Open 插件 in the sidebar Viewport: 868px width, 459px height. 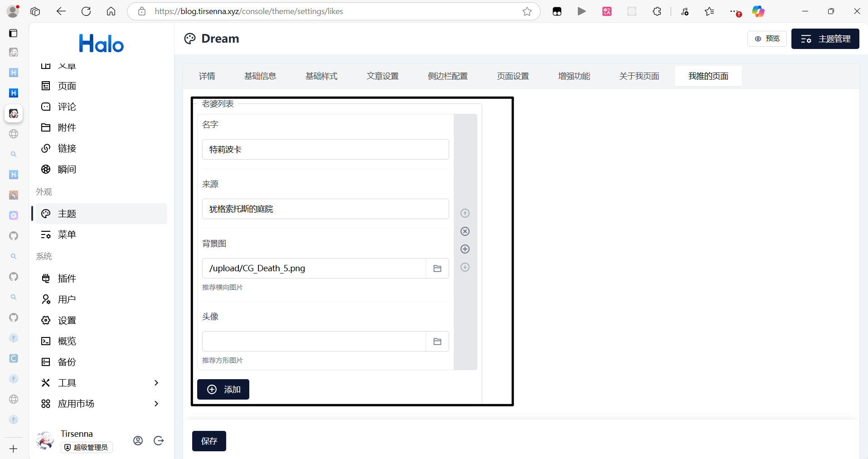click(67, 278)
